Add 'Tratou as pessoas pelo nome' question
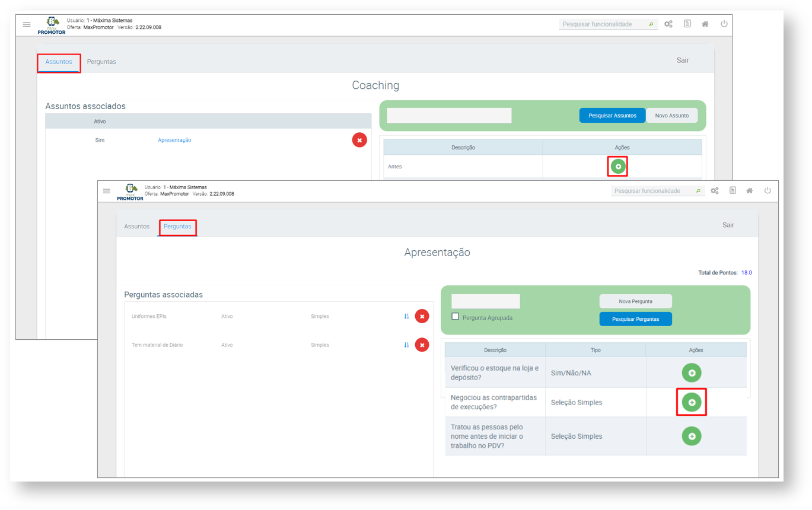 pos(692,436)
